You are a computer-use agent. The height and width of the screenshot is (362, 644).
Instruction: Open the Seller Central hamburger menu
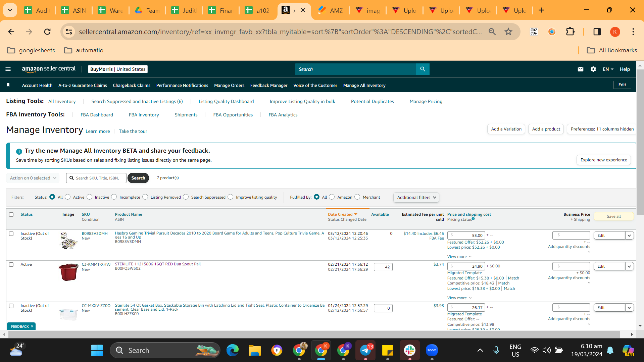(8, 69)
